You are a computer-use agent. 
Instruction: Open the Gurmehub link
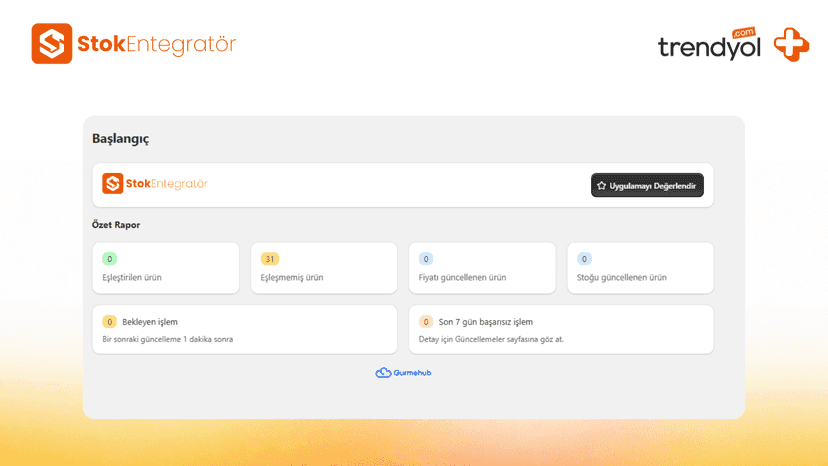point(403,372)
